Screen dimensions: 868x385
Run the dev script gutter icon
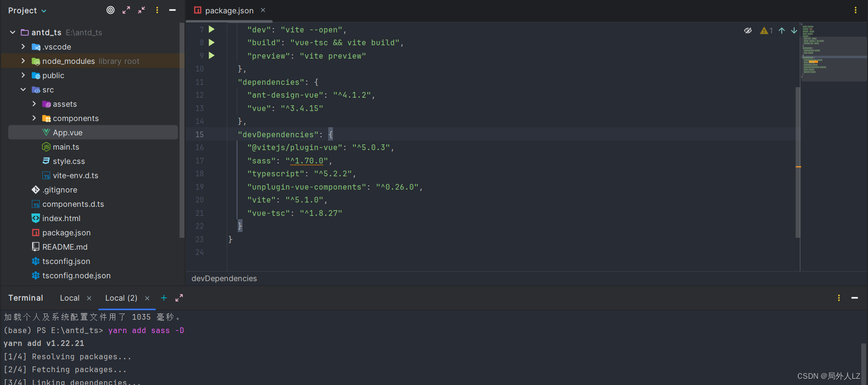pyautogui.click(x=212, y=30)
